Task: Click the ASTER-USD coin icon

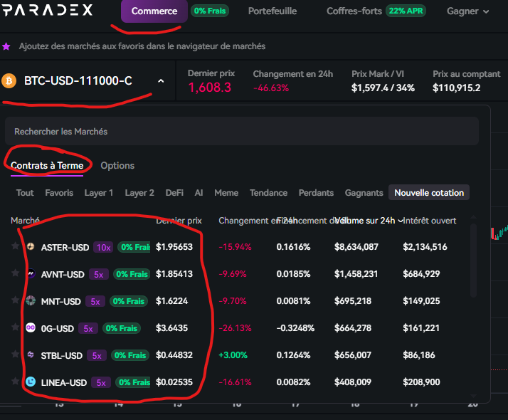Action: (x=31, y=246)
